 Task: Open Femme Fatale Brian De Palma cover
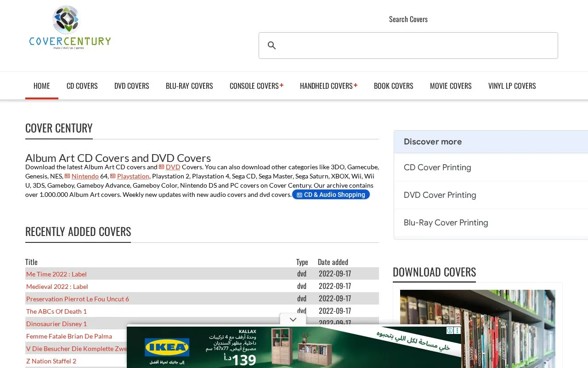click(x=69, y=336)
